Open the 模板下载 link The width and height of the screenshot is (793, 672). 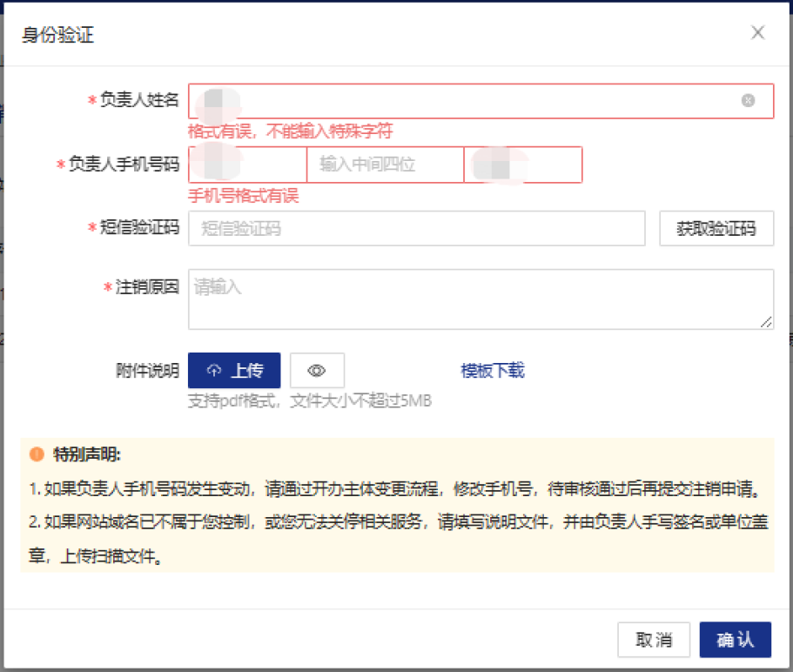[492, 371]
